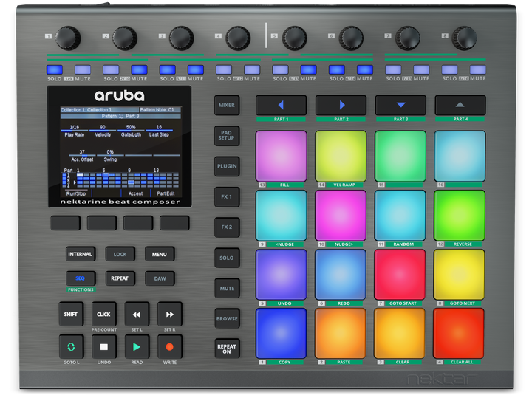This screenshot has height=398, width=532.
Task: Click the left arrow PART 1 button
Action: (x=281, y=105)
